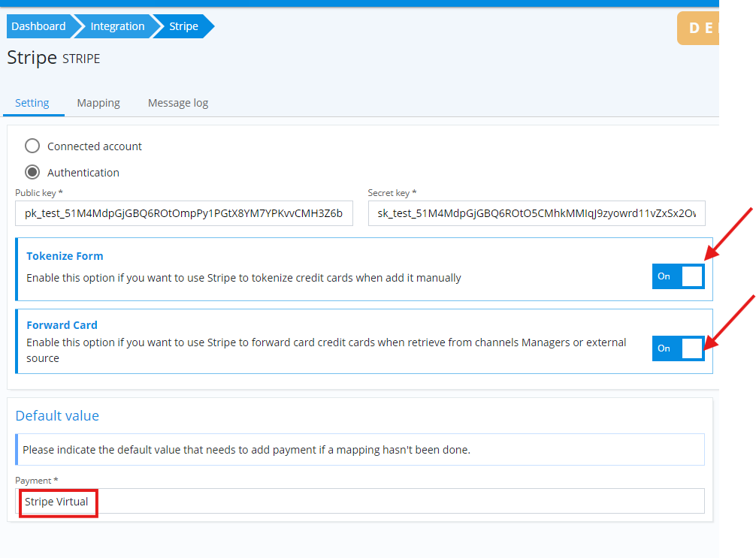
Task: Click the Forward Card description text
Action: tap(326, 350)
